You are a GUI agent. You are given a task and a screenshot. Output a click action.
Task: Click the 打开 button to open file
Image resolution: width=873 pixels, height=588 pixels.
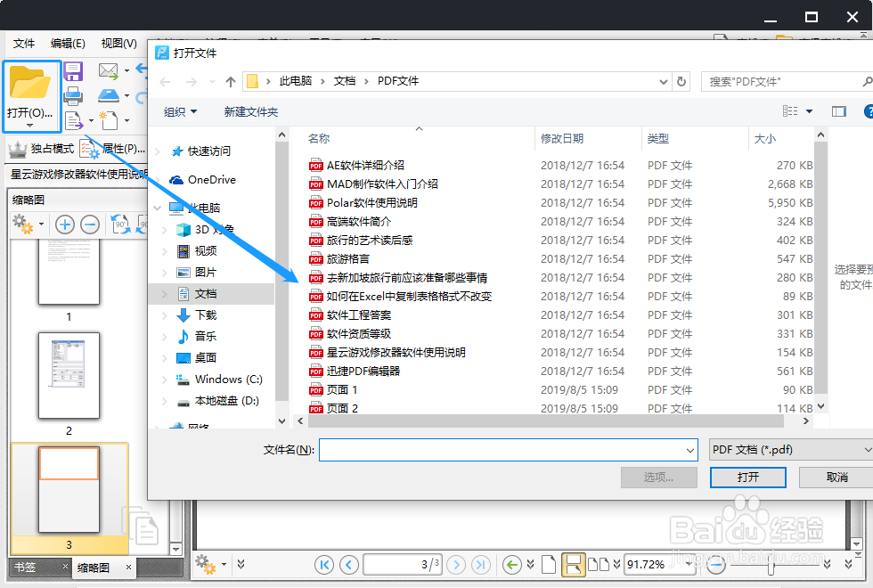point(747,478)
